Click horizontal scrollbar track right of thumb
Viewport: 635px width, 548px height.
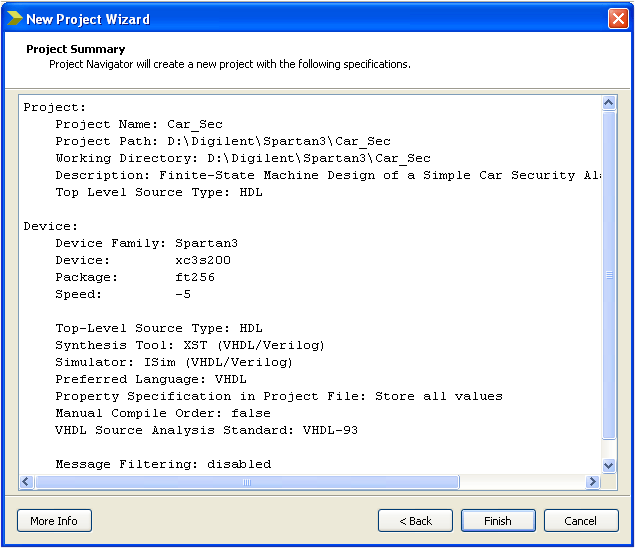click(520, 482)
